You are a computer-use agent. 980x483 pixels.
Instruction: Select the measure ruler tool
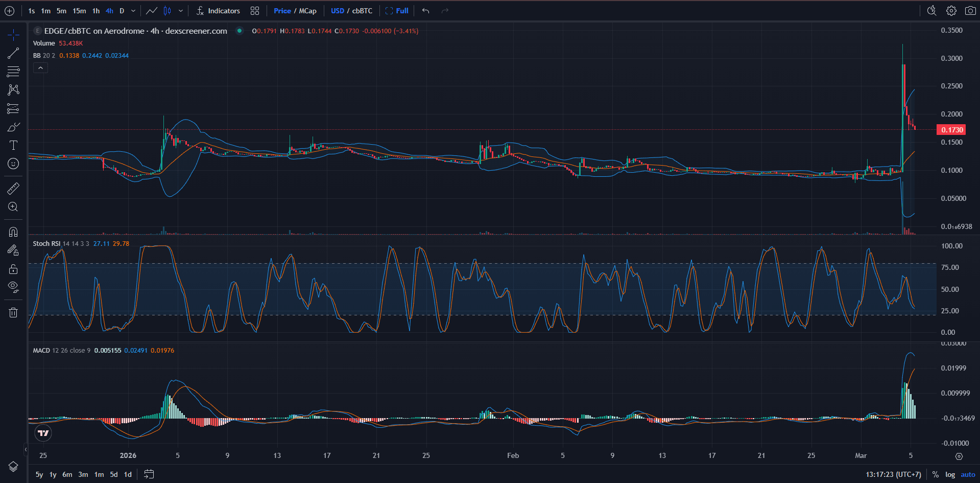13,188
